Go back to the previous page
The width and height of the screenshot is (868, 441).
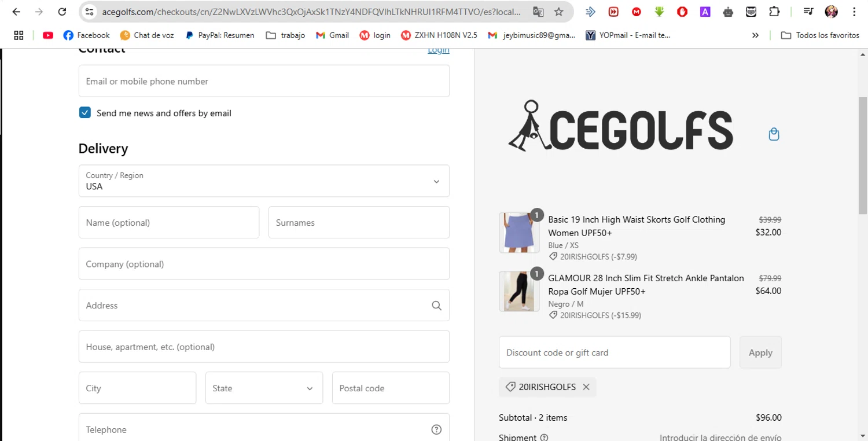tap(16, 12)
